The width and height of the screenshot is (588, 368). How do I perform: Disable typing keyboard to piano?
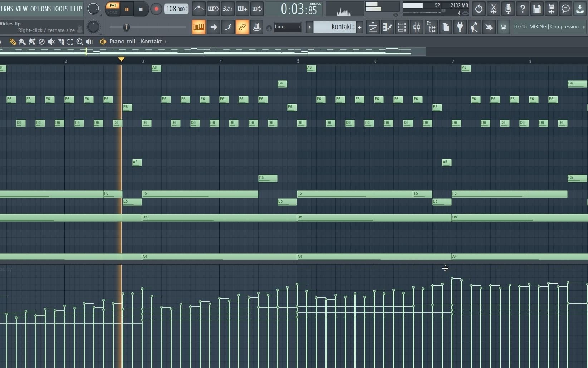199,27
